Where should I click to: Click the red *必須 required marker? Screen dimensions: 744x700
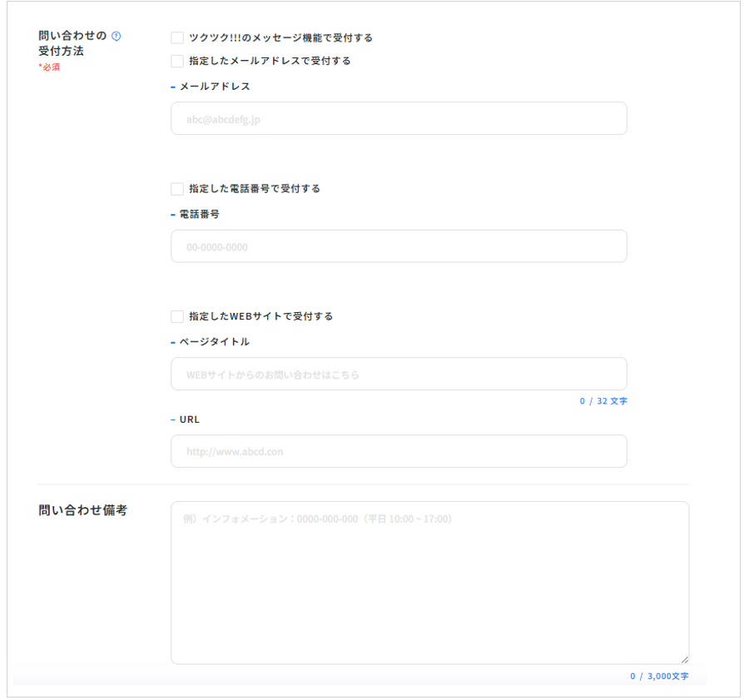tap(49, 67)
